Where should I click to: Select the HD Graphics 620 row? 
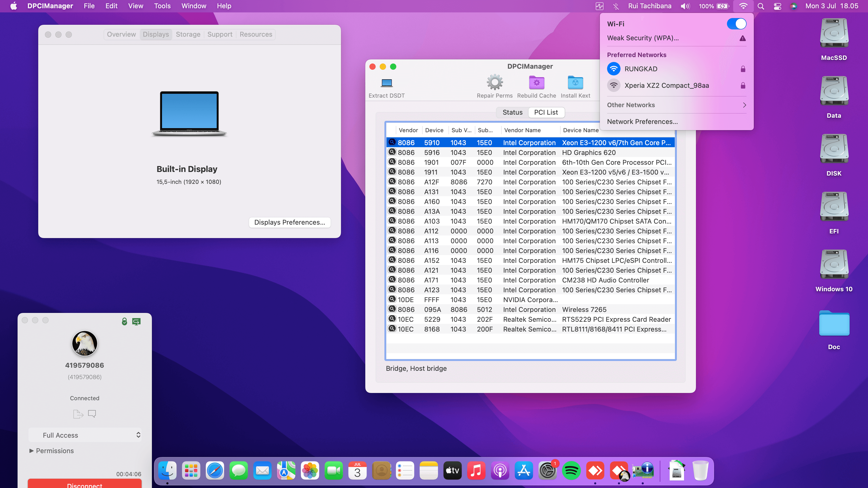pyautogui.click(x=530, y=152)
